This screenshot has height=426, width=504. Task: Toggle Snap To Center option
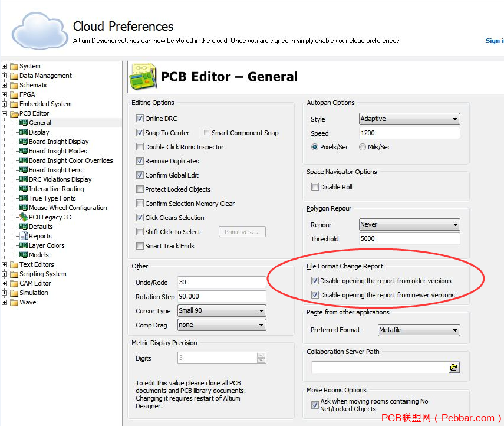[x=140, y=133]
